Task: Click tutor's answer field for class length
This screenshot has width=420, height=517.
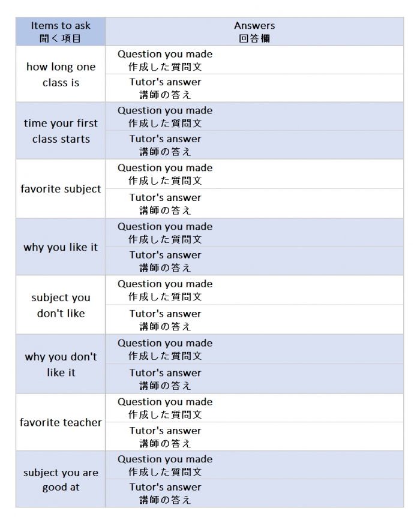Action: click(306, 88)
